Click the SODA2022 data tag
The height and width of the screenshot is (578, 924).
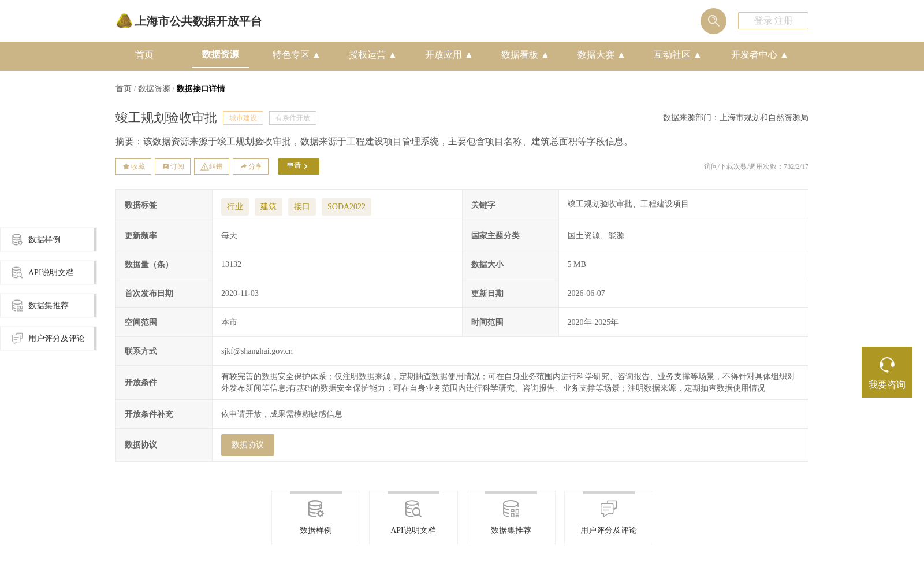(x=346, y=207)
